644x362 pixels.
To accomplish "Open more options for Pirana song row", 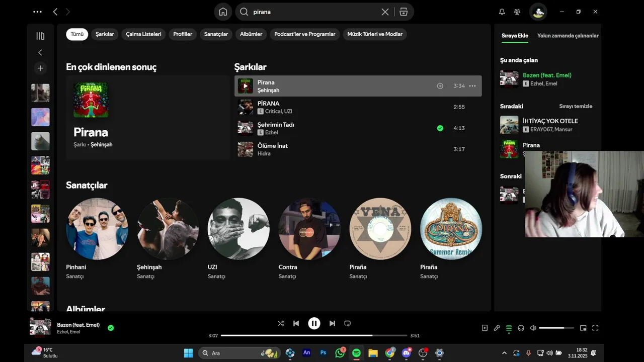I will pos(472,86).
